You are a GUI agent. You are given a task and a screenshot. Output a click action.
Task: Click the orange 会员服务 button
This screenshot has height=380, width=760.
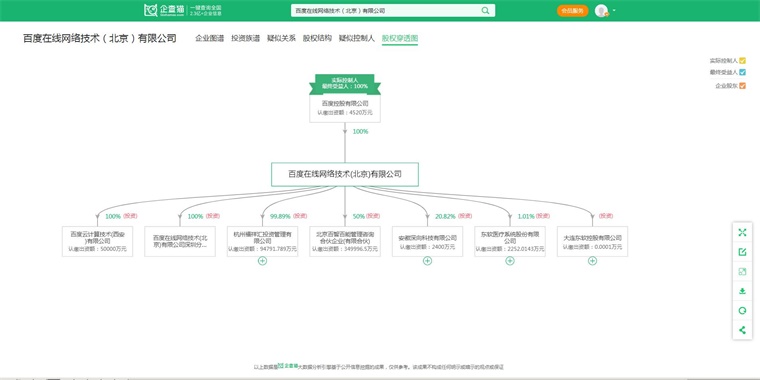tap(572, 11)
